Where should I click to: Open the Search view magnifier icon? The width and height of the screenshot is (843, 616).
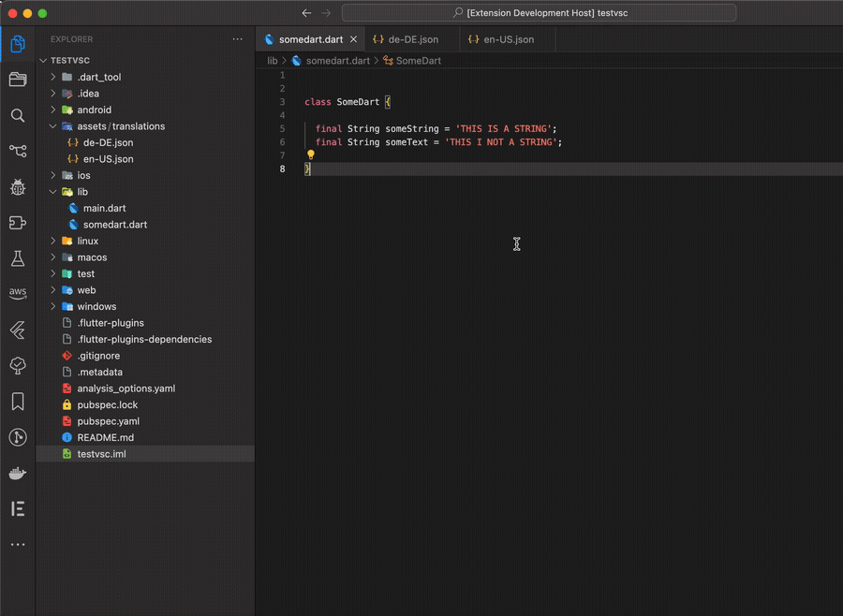click(18, 115)
